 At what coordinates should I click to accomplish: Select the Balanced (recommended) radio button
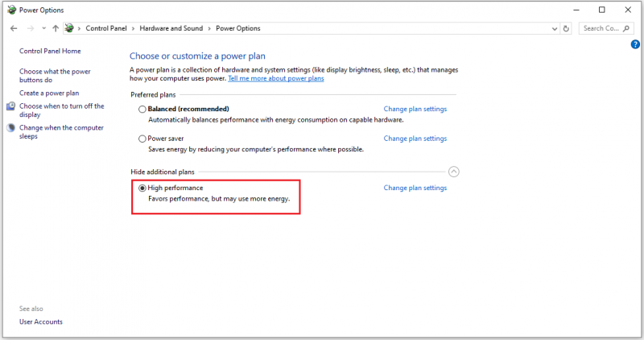(x=142, y=110)
